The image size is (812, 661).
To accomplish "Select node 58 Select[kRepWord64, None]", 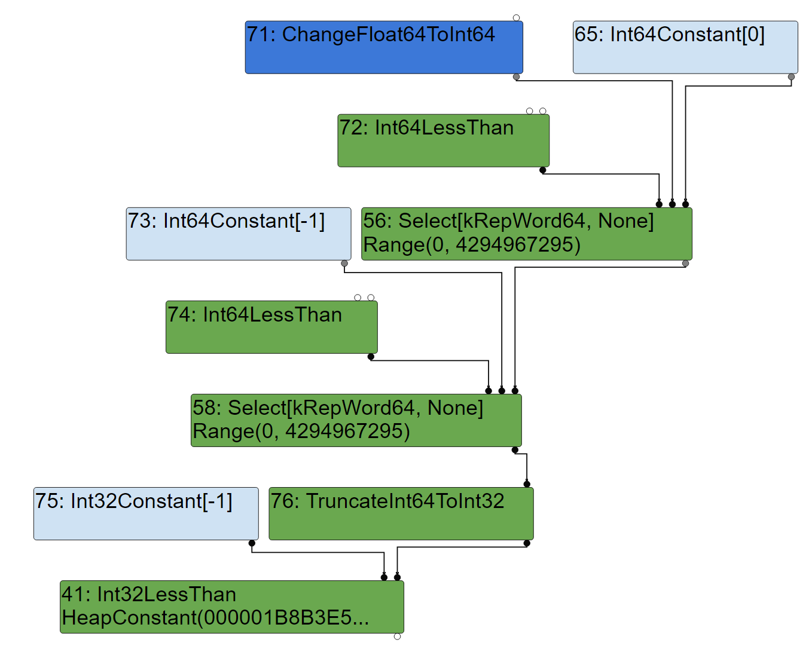I will tap(356, 421).
